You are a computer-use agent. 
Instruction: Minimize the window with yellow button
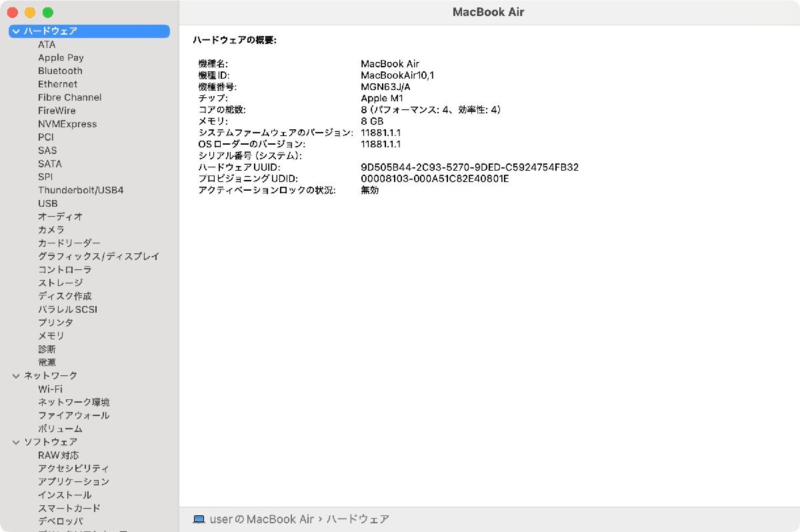pos(30,13)
